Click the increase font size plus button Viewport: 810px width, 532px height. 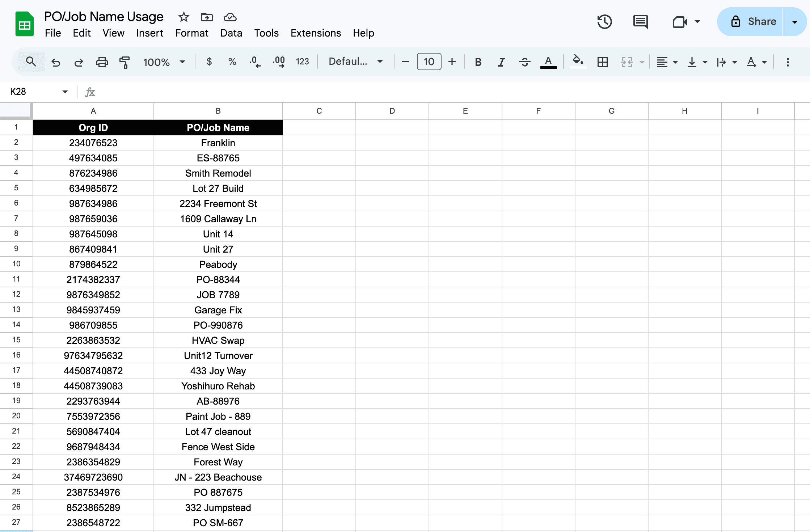[452, 62]
